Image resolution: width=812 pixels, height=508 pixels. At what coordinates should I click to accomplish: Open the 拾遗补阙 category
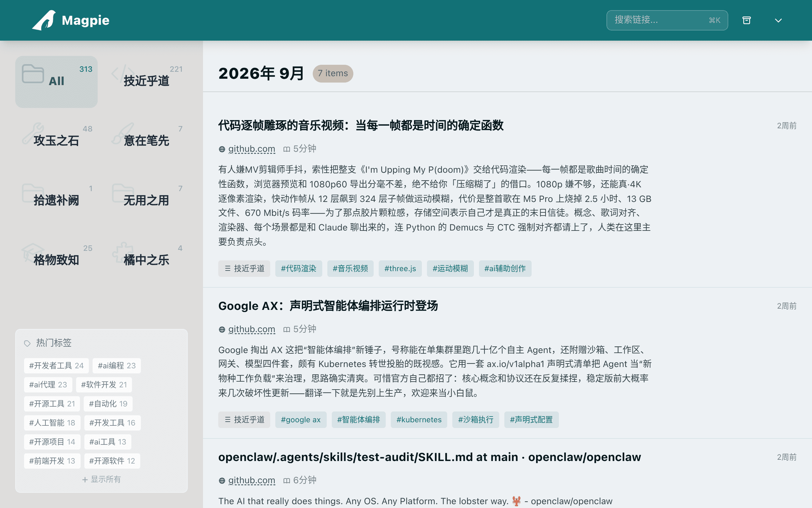click(x=56, y=201)
